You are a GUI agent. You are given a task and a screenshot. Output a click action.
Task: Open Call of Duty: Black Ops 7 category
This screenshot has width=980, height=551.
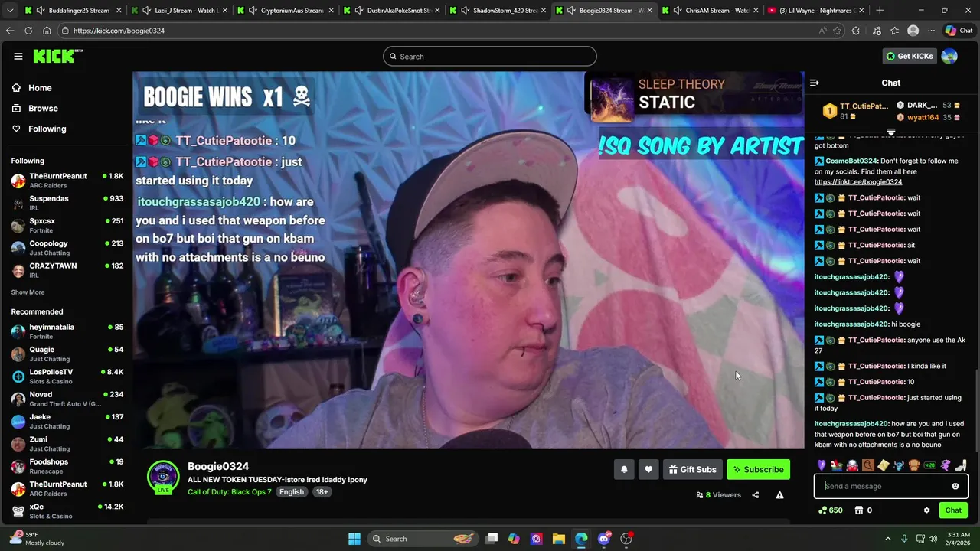click(230, 492)
